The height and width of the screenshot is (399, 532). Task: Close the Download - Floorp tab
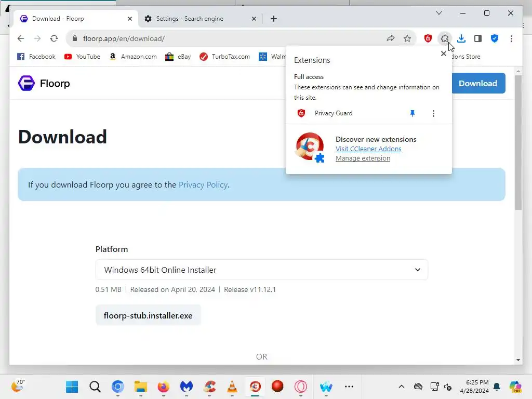pos(129,19)
